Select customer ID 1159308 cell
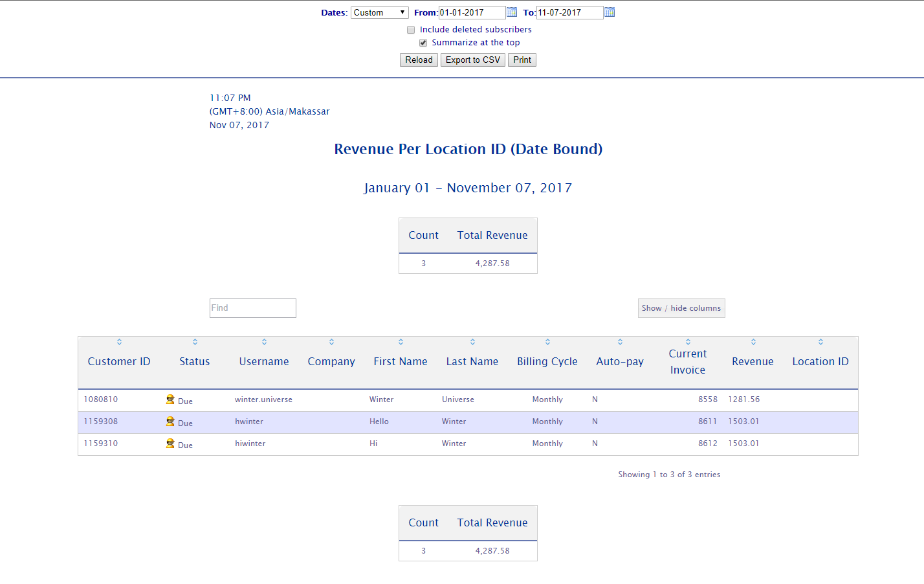Viewport: 924px width, 584px height. coord(101,421)
